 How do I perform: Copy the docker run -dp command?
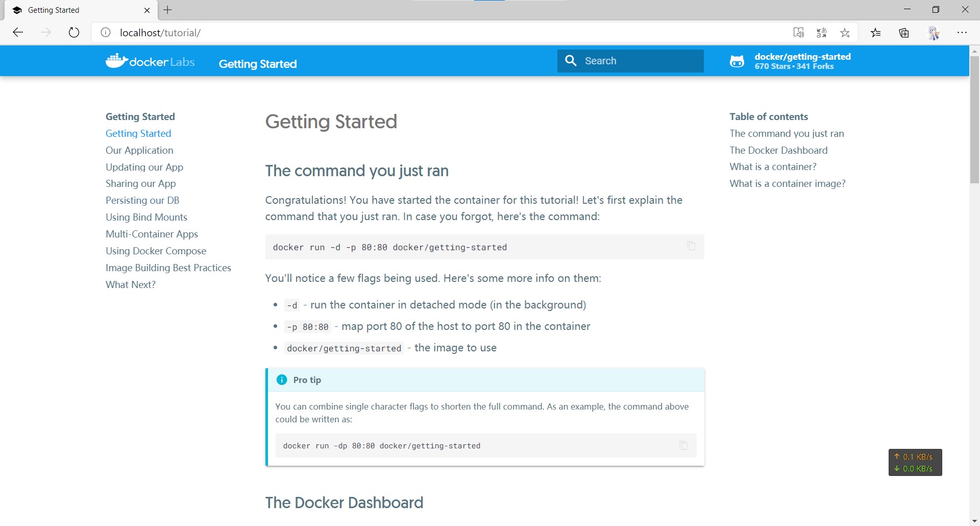click(x=683, y=445)
